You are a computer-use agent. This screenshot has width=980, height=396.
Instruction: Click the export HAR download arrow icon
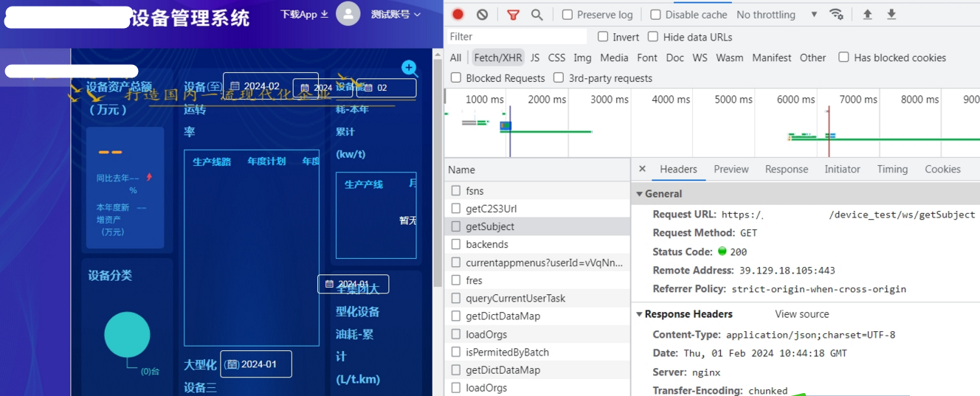point(891,15)
